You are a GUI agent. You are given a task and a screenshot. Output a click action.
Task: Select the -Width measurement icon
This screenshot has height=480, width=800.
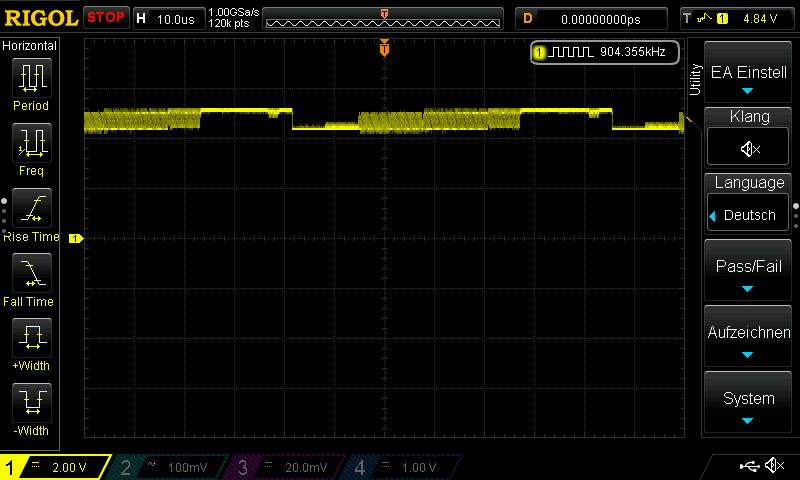tap(32, 402)
